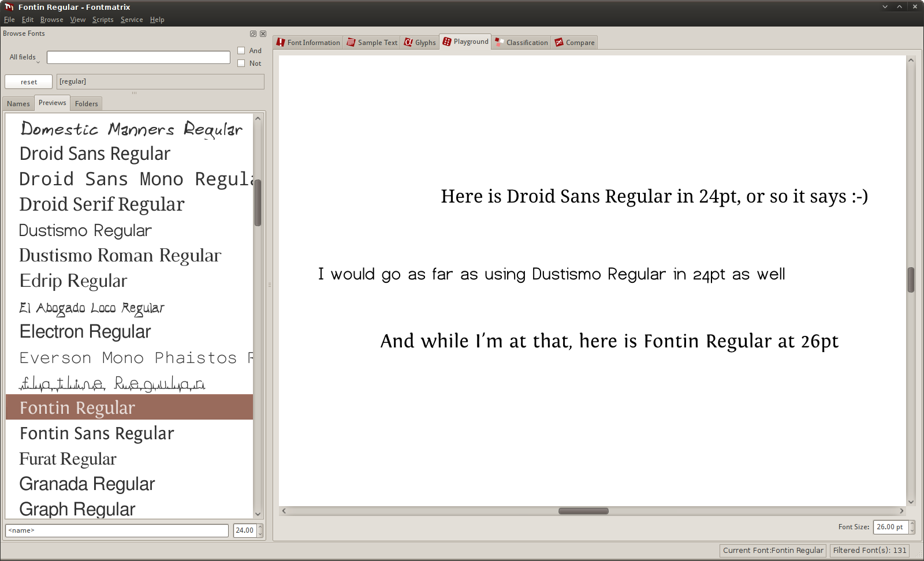
Task: Select the highlighted Fontin Regular preview
Action: [x=129, y=407]
